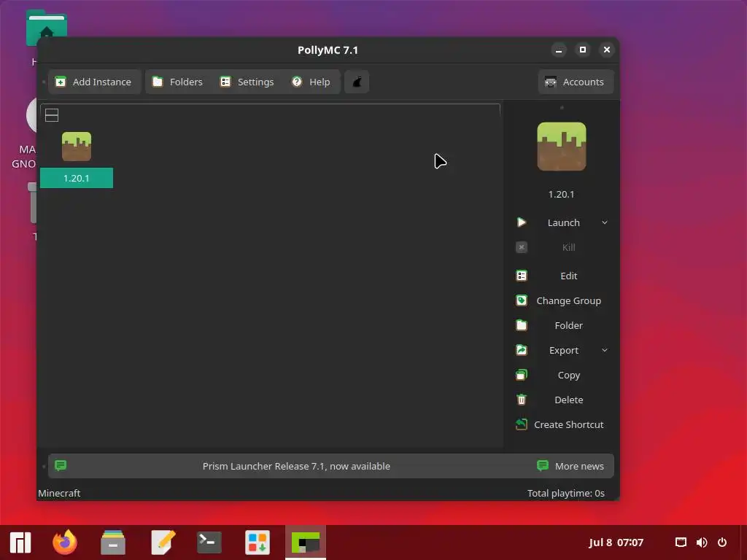Edit the selected instance

pos(561,276)
